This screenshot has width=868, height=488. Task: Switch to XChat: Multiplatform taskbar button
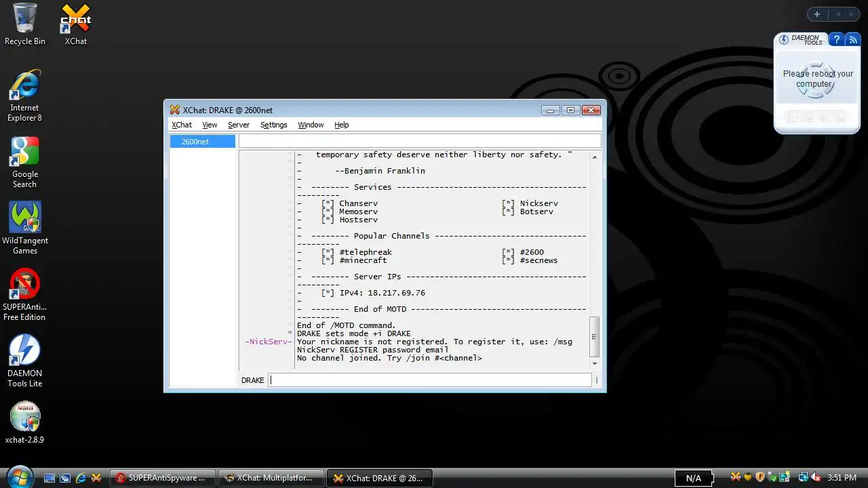(271, 478)
